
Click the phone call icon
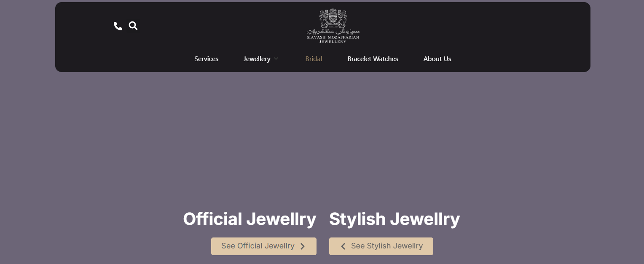118,26
